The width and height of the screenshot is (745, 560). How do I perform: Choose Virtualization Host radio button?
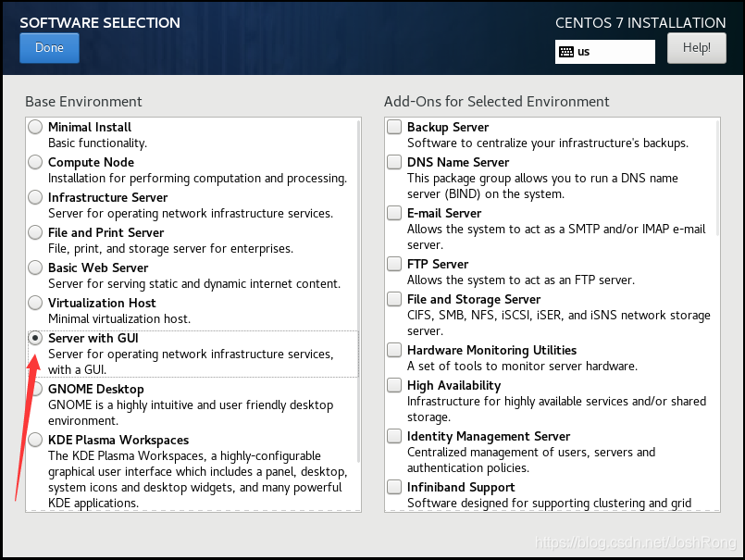tap(35, 303)
